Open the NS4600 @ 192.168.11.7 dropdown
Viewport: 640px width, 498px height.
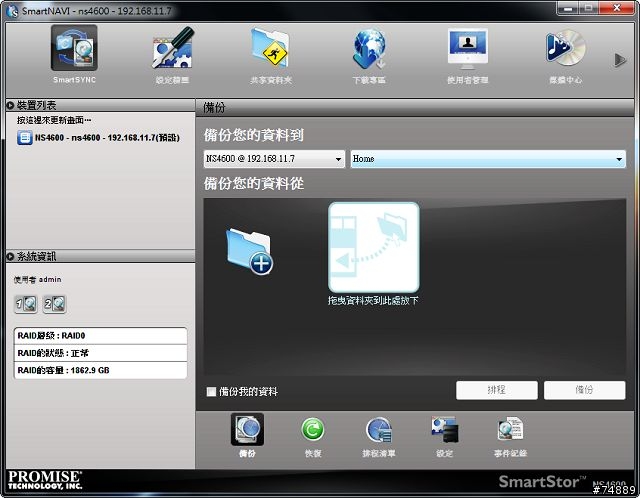pyautogui.click(x=274, y=159)
